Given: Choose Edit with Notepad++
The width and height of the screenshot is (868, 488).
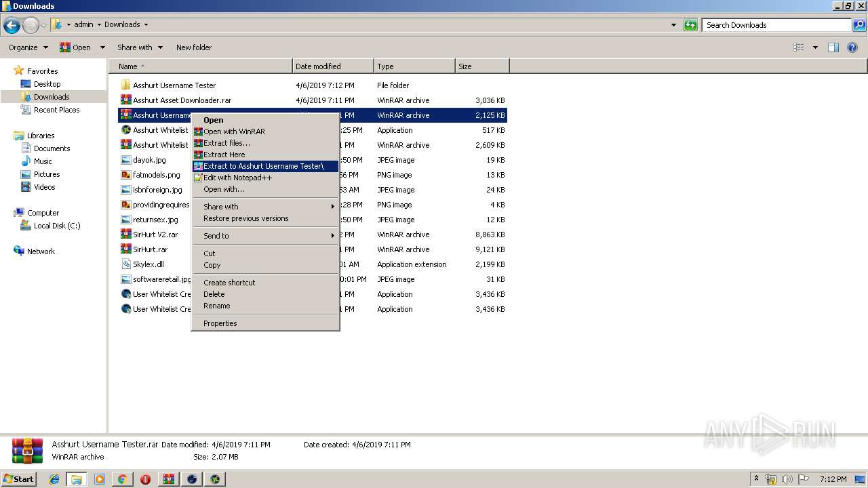Looking at the screenshot, I should click(265, 178).
